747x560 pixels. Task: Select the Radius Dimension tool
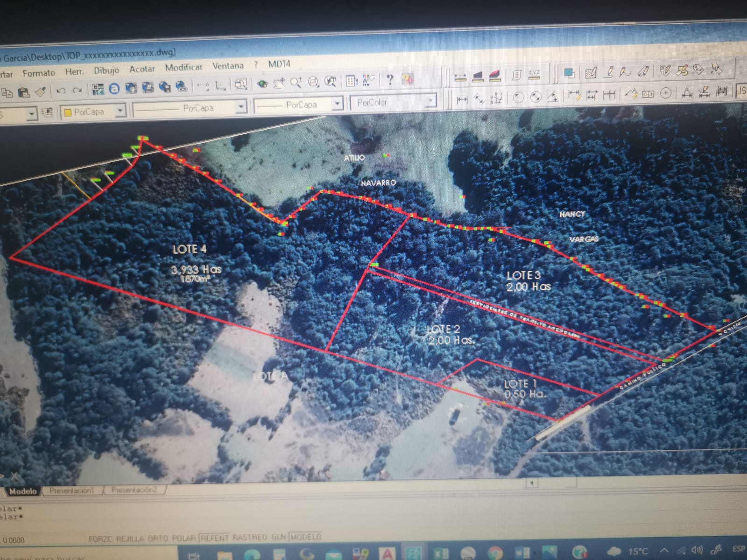coord(518,97)
